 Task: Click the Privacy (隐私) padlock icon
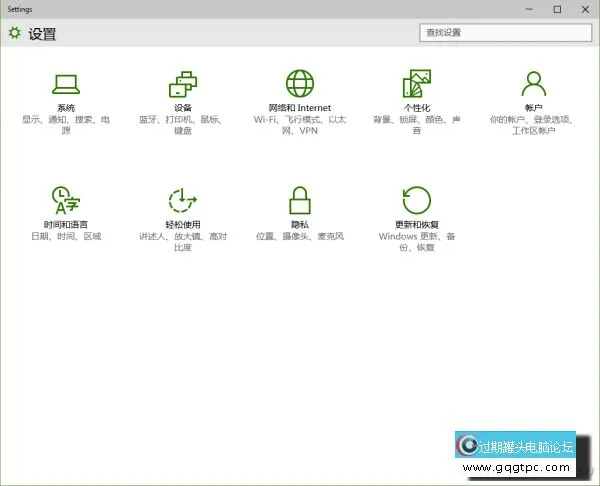click(x=299, y=199)
